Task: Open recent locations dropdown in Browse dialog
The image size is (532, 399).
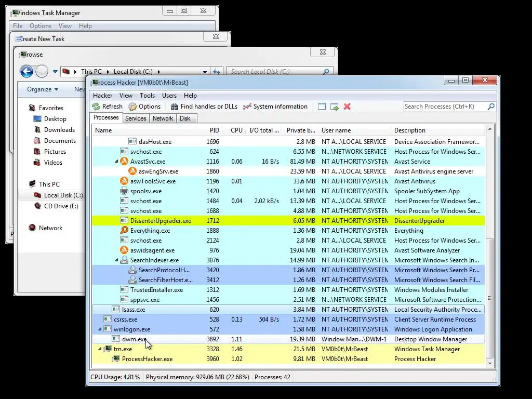Action: (55, 72)
